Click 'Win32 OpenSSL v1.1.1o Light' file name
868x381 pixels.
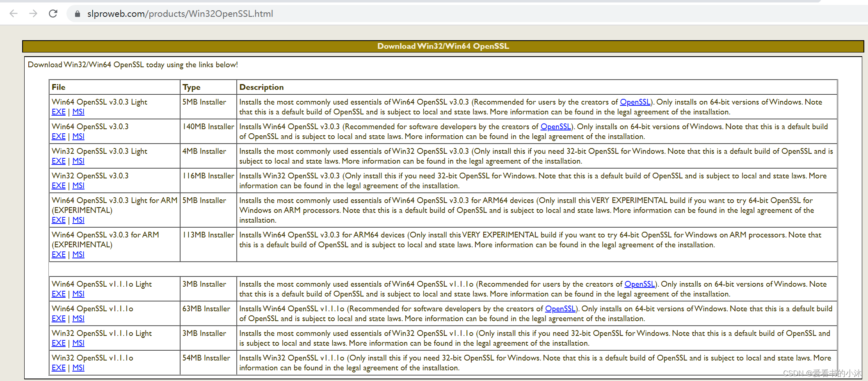coord(102,333)
